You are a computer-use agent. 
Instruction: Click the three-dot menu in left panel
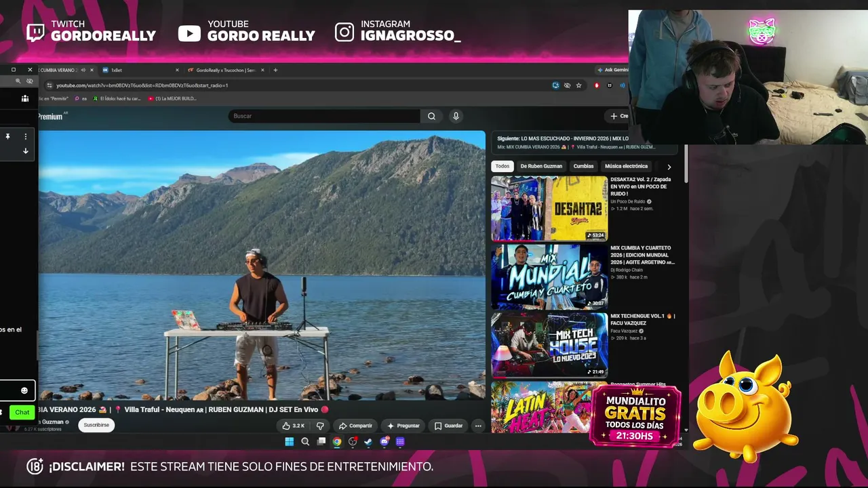point(26,136)
